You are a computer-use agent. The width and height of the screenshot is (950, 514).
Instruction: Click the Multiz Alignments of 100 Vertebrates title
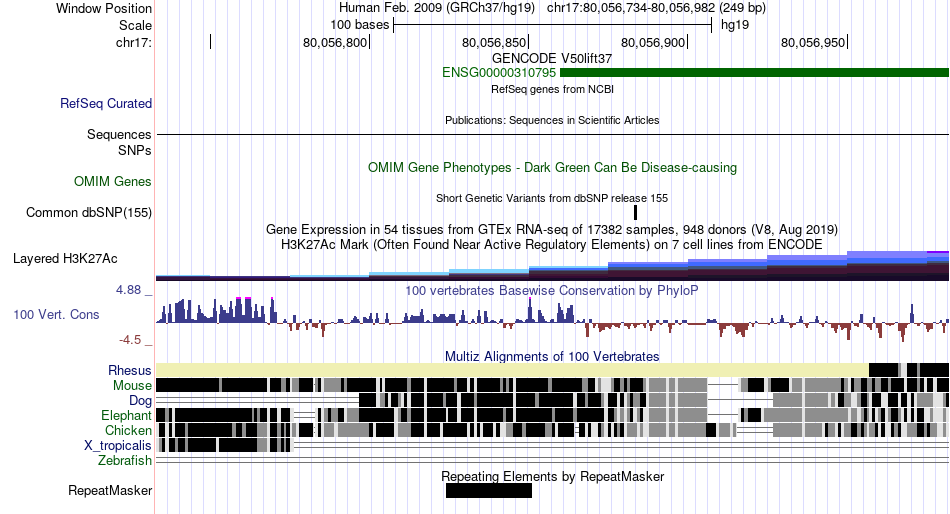[552, 356]
